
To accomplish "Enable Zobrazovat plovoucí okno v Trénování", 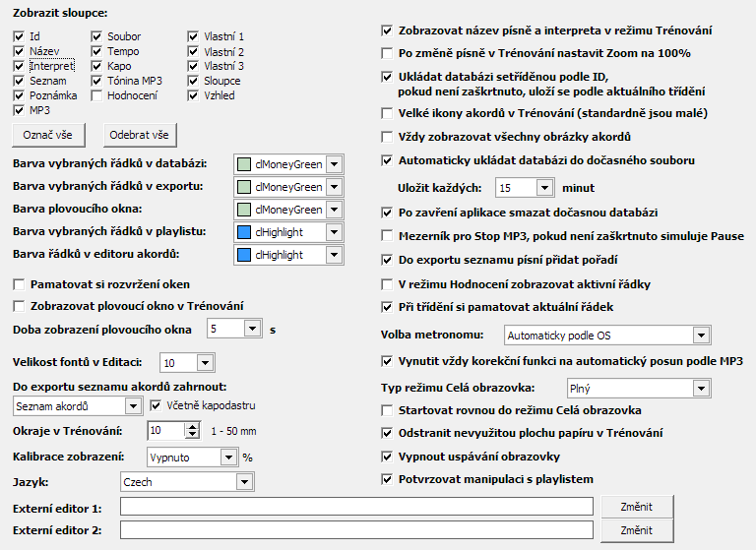I will click(20, 306).
